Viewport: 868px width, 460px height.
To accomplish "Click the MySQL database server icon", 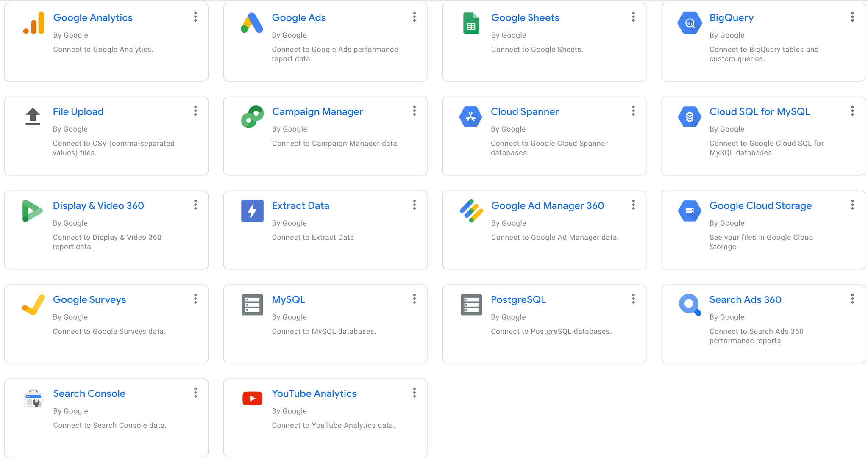I will point(252,305).
